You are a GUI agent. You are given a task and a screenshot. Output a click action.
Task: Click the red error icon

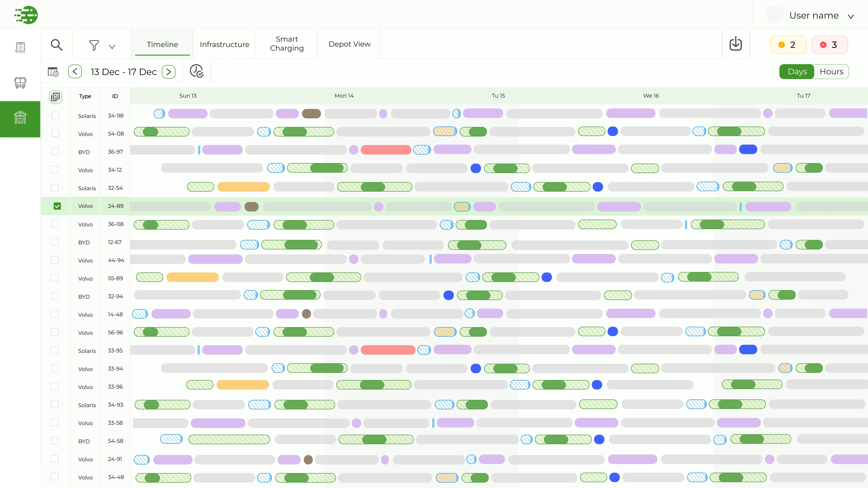pos(823,45)
